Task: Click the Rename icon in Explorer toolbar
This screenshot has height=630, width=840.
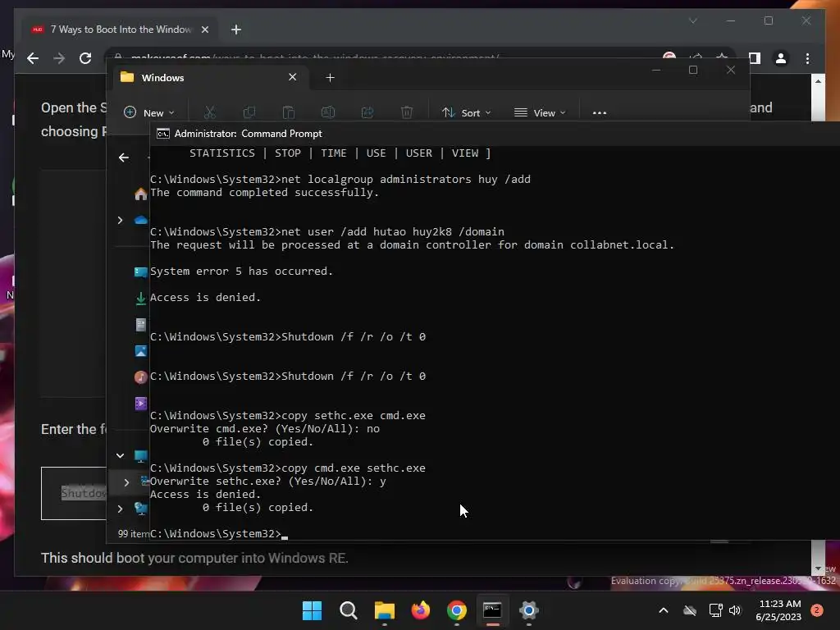Action: tap(328, 112)
